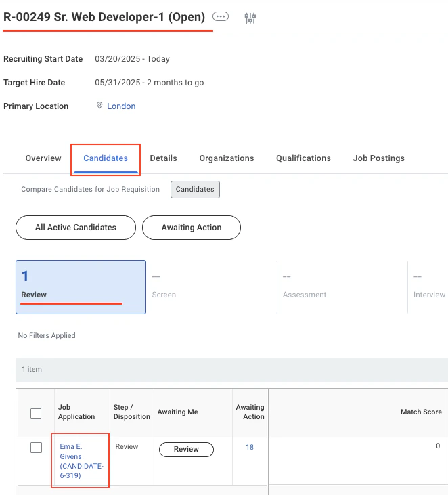Click the gray Candidates compare button
This screenshot has height=495, width=448.
195,190
